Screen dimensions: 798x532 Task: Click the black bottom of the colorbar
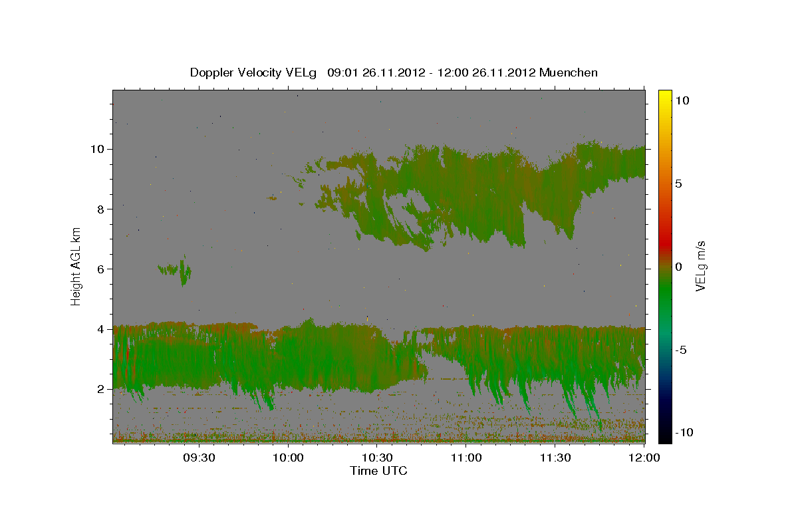pyautogui.click(x=664, y=438)
